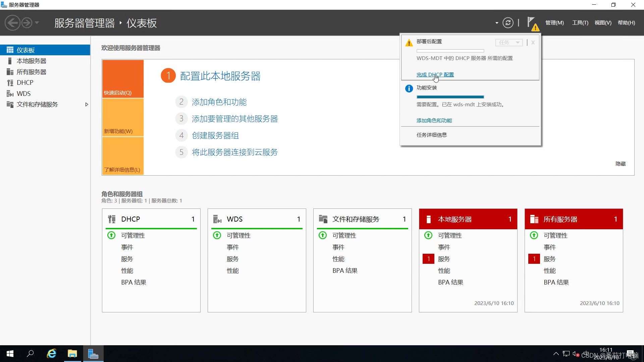Open 性能 in the 所有服务器 tile
Screen dimensions: 644x362
click(x=550, y=270)
